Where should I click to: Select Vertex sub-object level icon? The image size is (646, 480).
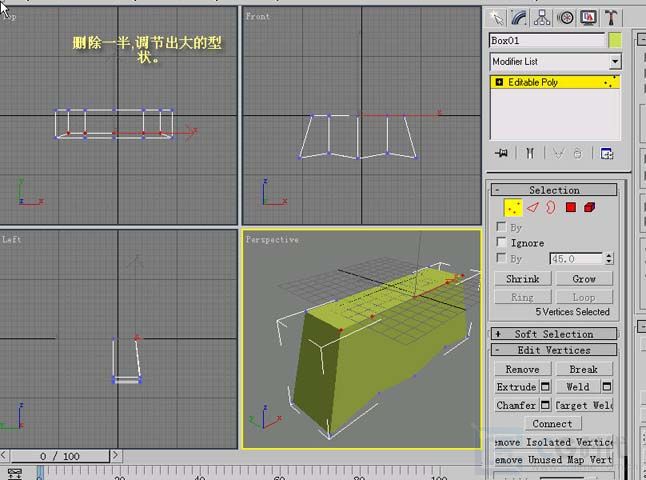coord(513,208)
